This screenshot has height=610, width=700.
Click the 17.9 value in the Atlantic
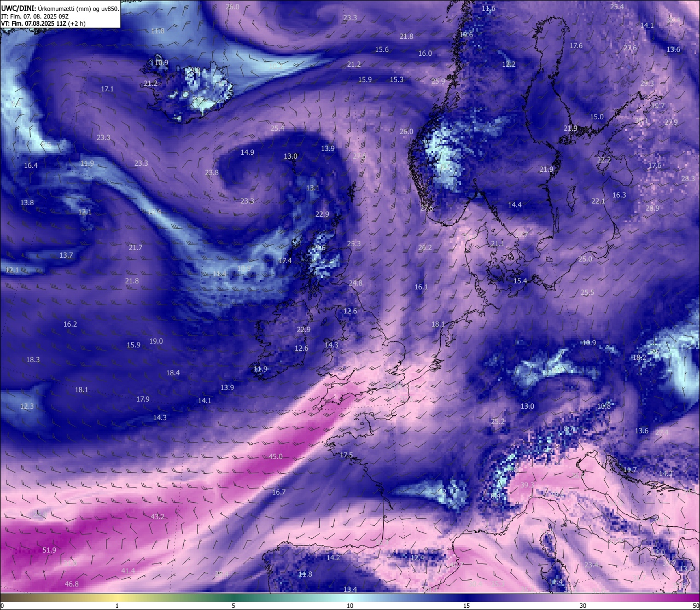pyautogui.click(x=143, y=399)
